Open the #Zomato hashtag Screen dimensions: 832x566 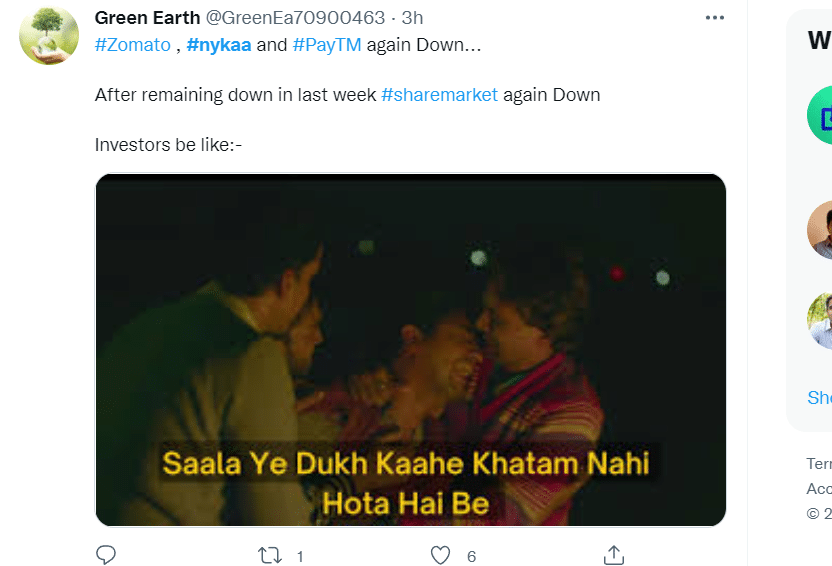point(133,45)
